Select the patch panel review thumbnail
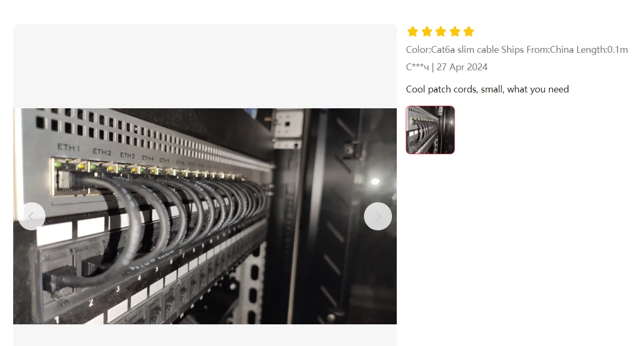 [430, 130]
